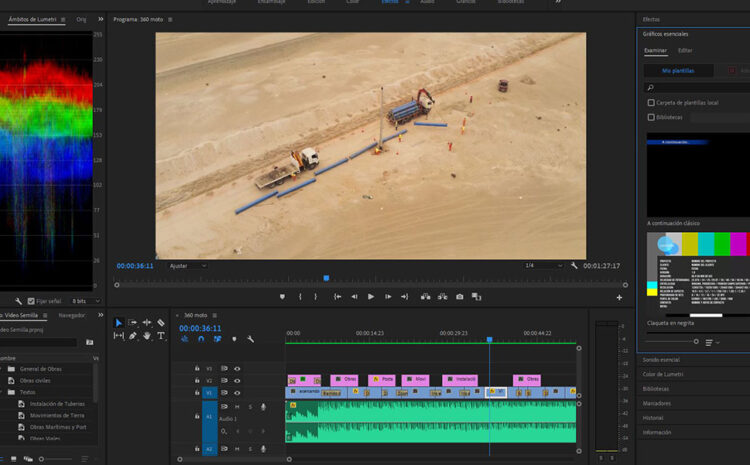The image size is (750, 465).
Task: Mark in point in Program monitor
Action: pyautogui.click(x=300, y=297)
